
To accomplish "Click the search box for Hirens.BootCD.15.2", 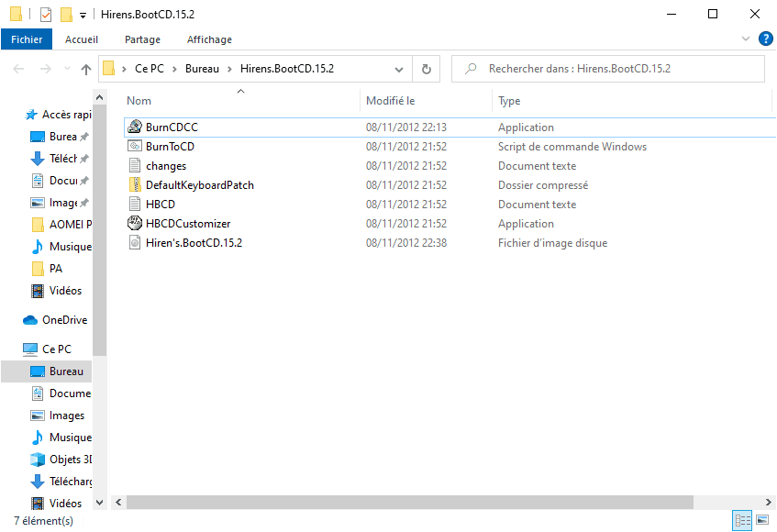I will click(608, 69).
